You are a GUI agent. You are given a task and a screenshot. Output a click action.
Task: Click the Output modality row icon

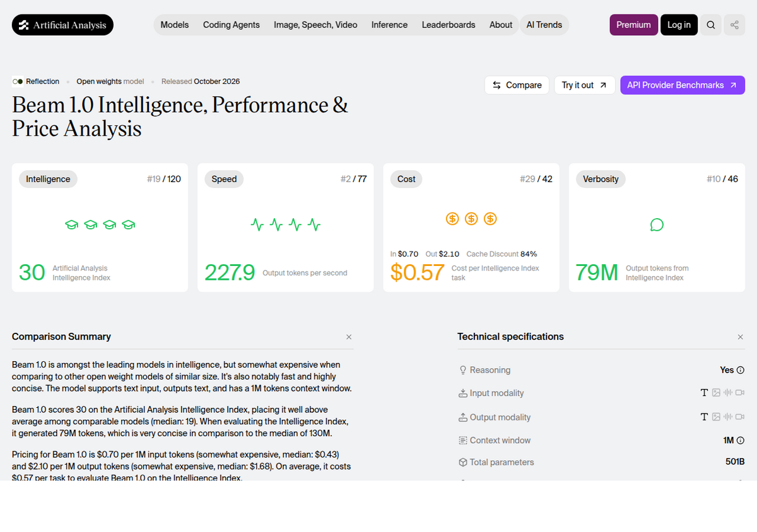(x=463, y=417)
